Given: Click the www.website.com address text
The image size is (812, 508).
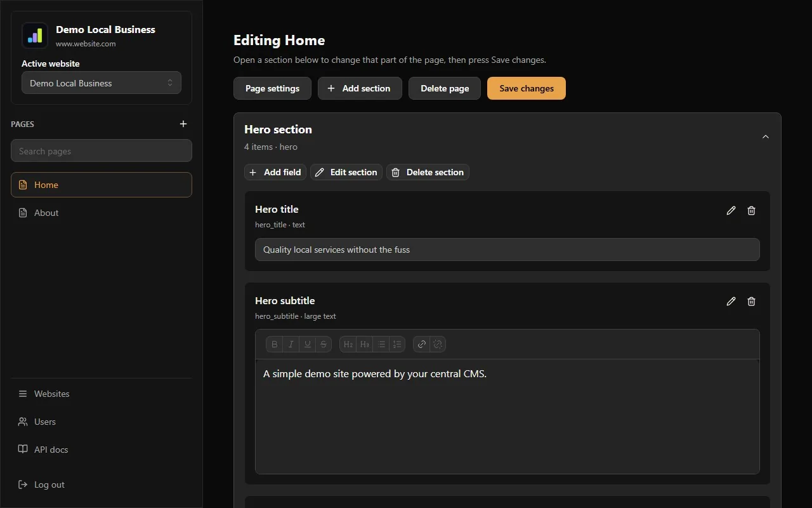Looking at the screenshot, I should [x=86, y=44].
